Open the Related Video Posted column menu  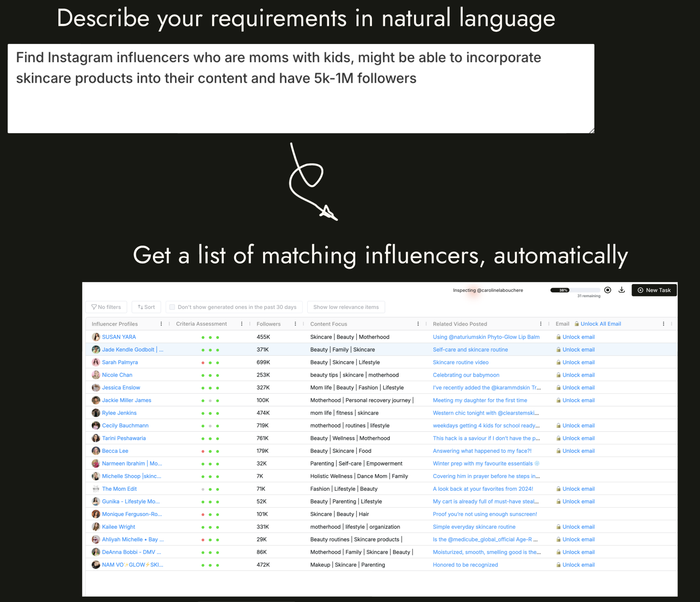tap(541, 324)
